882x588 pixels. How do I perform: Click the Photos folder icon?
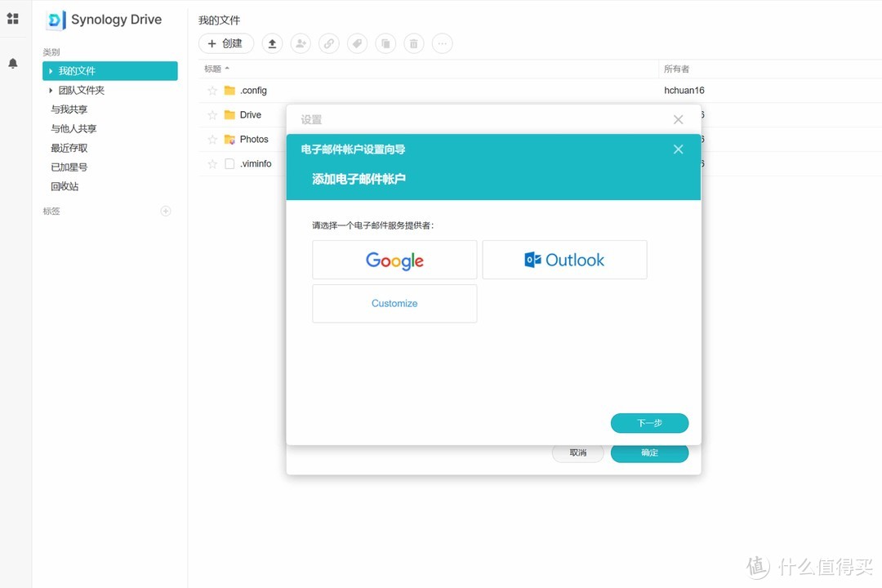pos(229,140)
